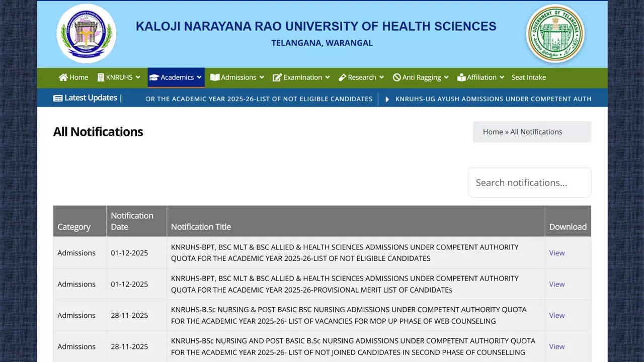Image resolution: width=644 pixels, height=362 pixels.
Task: Click the university logo at top left
Action: (x=86, y=34)
